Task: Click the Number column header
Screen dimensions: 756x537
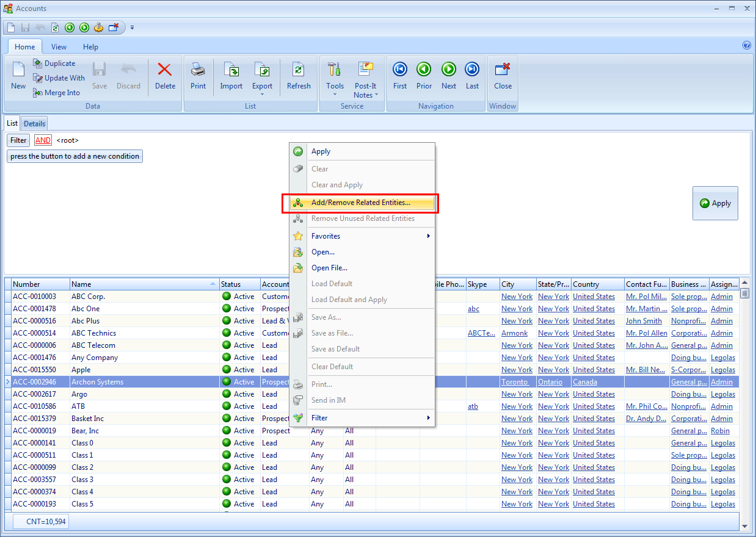Action: (x=41, y=284)
